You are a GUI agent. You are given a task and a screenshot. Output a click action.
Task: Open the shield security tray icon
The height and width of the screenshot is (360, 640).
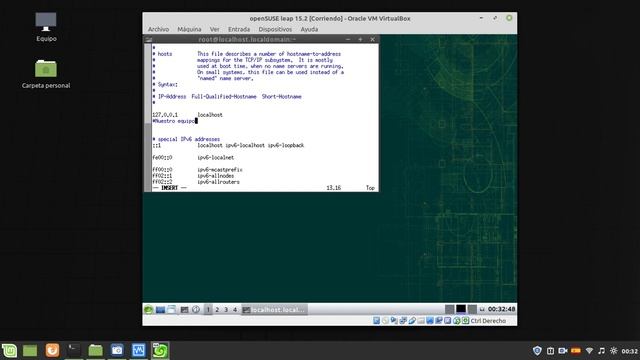click(x=538, y=351)
